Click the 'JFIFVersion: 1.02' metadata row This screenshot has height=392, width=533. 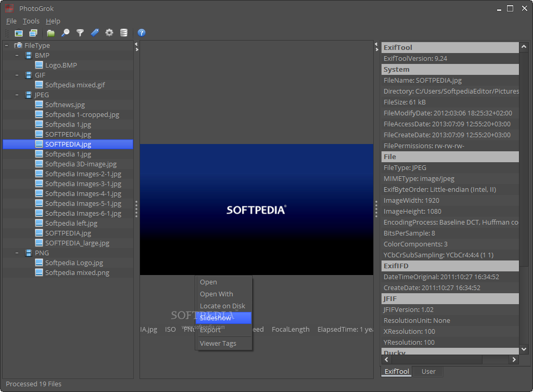450,309
